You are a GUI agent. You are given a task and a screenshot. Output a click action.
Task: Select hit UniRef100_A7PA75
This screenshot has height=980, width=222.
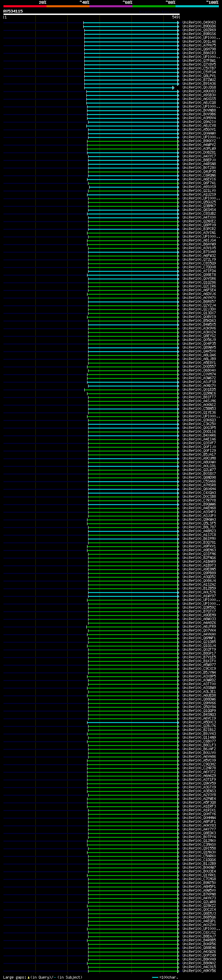pyautogui.click(x=199, y=45)
